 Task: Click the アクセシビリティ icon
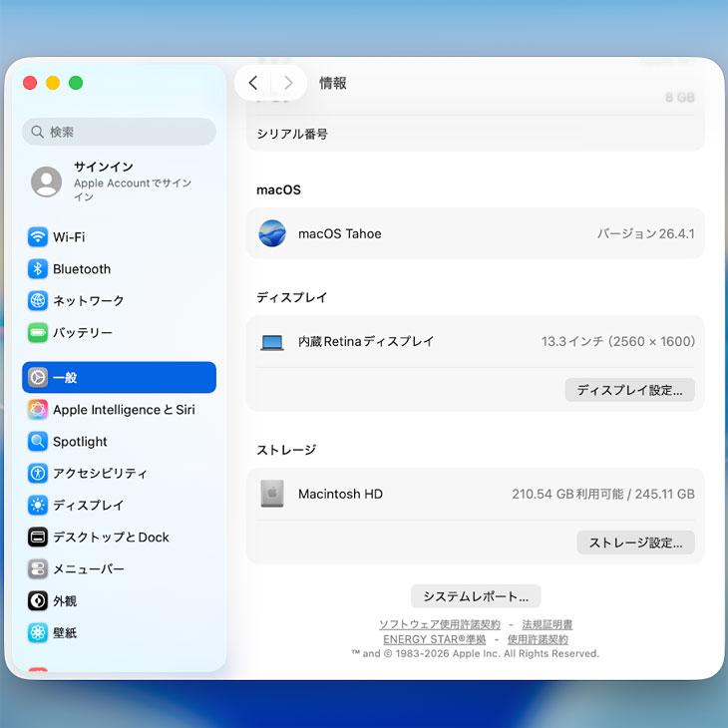coord(38,473)
